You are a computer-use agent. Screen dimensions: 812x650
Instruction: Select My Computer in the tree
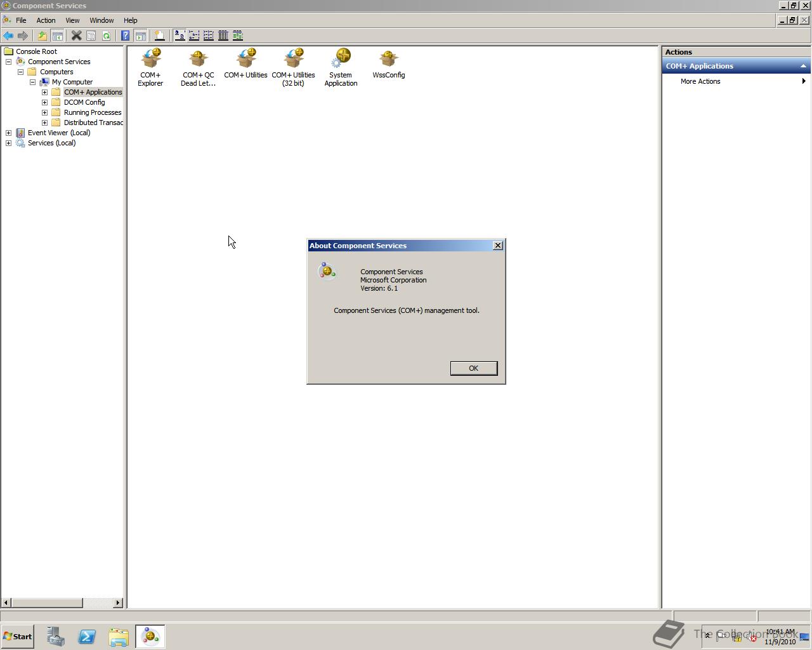point(72,82)
